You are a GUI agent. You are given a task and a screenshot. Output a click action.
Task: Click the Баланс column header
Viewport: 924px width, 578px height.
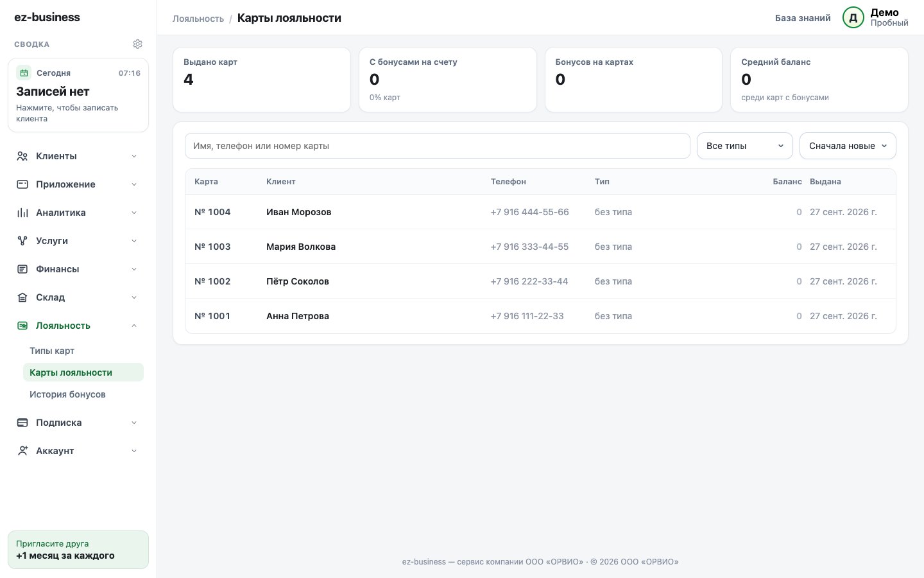coord(787,182)
